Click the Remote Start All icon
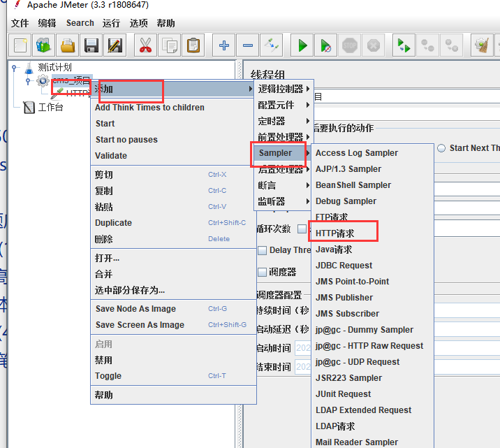Image resolution: width=500 pixels, height=448 pixels. [404, 45]
